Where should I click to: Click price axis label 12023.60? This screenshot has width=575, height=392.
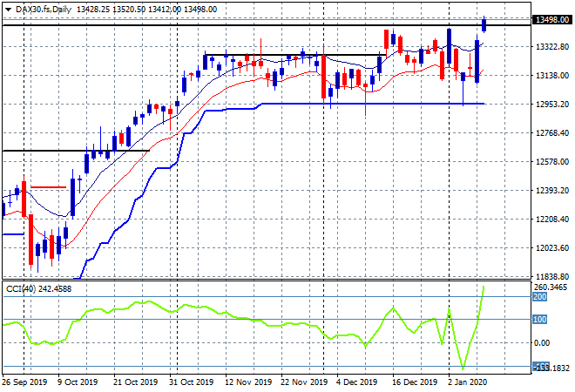pyautogui.click(x=552, y=248)
